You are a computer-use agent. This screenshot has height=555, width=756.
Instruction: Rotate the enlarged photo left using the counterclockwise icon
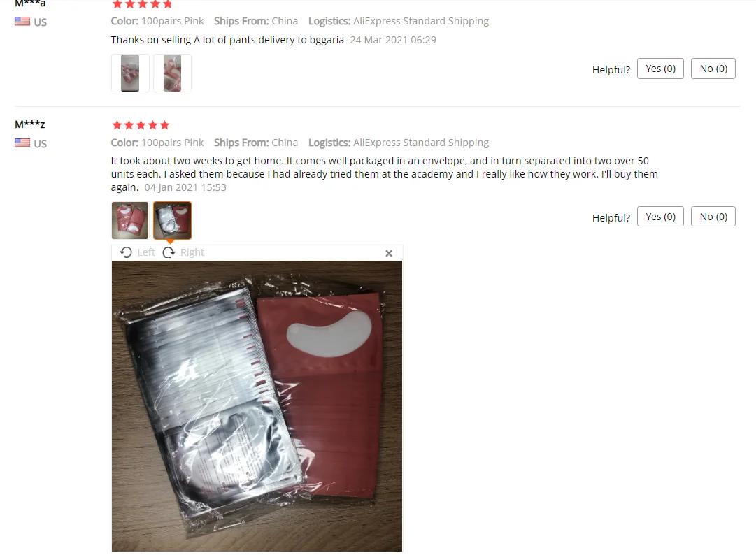pos(126,252)
